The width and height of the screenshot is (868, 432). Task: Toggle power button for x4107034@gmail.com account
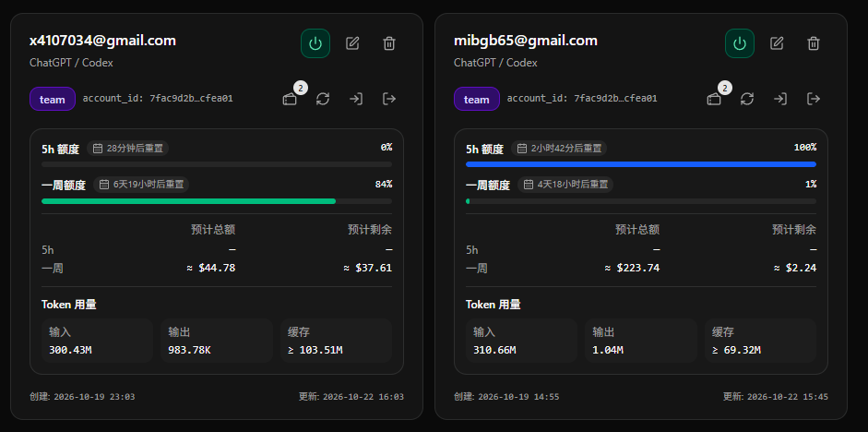[315, 43]
